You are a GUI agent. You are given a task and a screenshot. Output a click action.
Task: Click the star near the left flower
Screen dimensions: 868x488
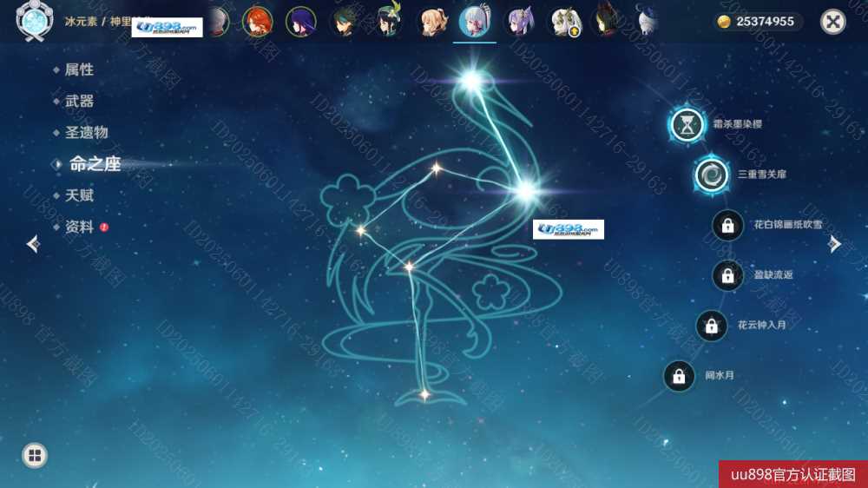(x=361, y=230)
